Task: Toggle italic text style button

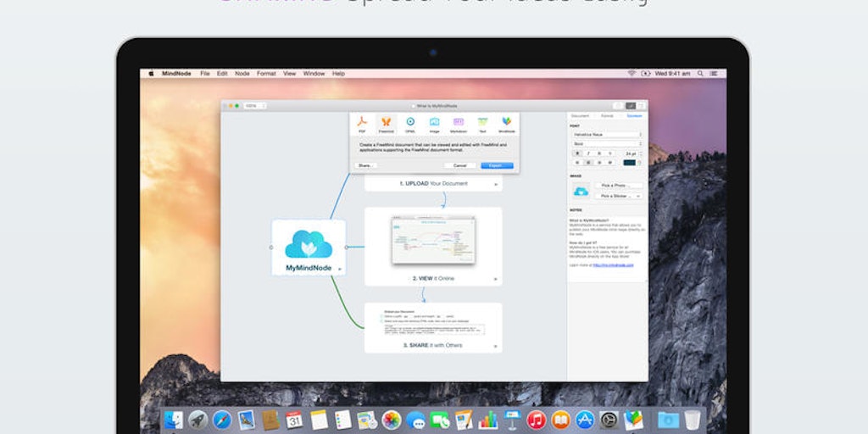Action: point(588,153)
